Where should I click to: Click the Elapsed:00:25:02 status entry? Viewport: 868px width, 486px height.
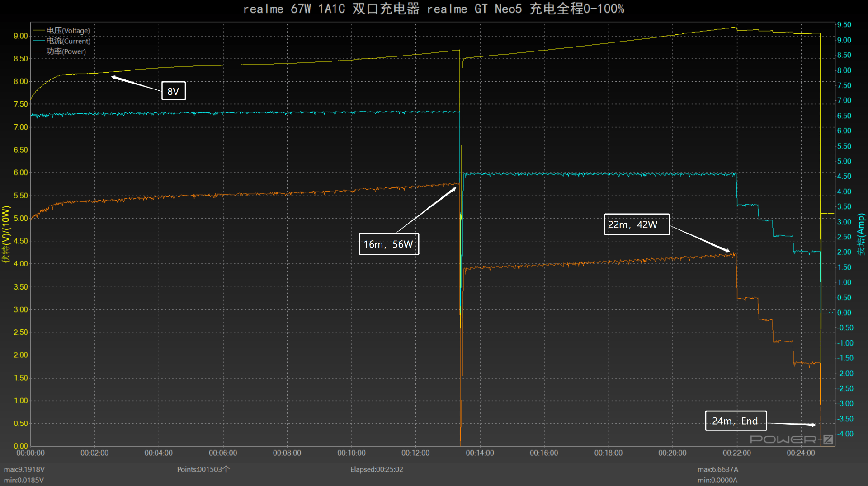tap(377, 469)
